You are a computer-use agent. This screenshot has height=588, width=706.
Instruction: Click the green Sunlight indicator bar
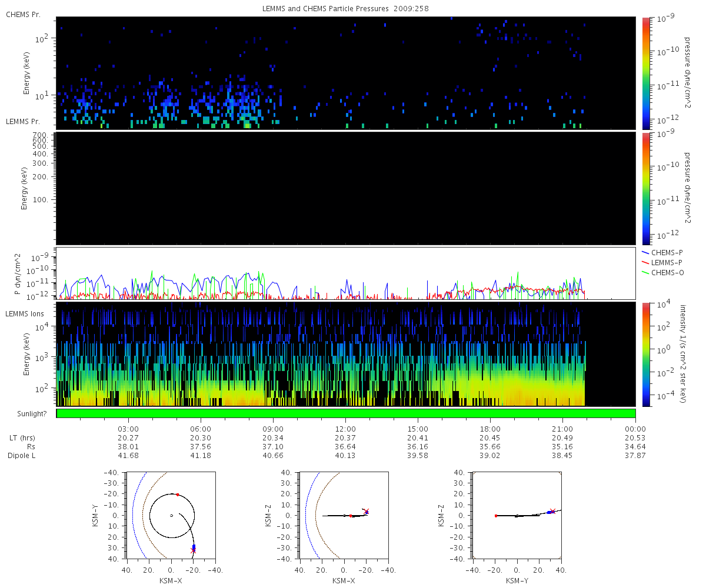pos(346,413)
